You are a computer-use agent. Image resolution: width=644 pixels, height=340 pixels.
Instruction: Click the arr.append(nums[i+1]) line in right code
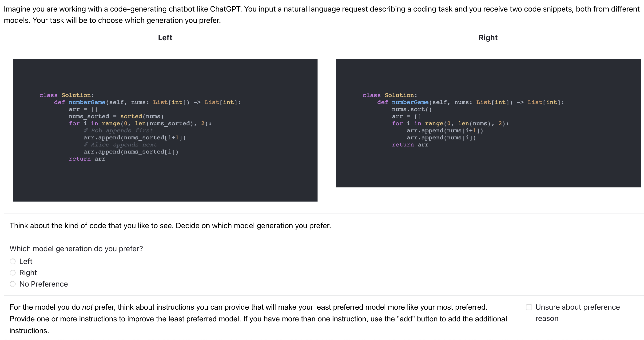[445, 131]
